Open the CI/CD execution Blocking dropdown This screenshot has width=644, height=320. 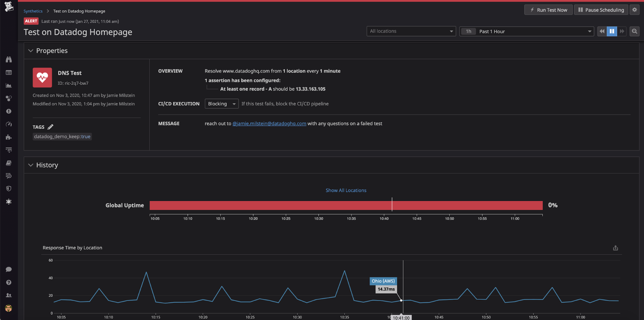click(222, 104)
